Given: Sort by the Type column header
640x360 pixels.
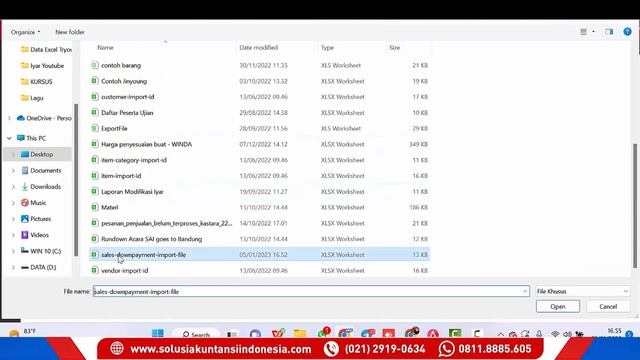Looking at the screenshot, I should tap(327, 48).
